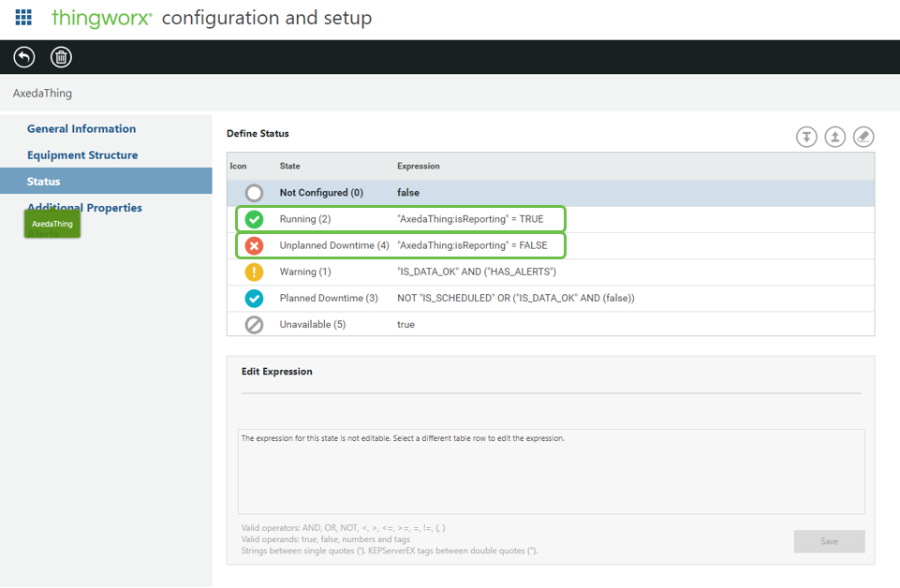
Task: Click the gray Unavailable slashed circle icon
Action: (x=254, y=325)
